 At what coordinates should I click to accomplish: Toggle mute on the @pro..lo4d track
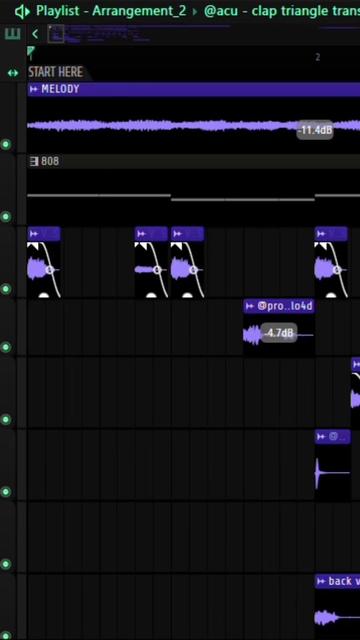tap(6, 347)
